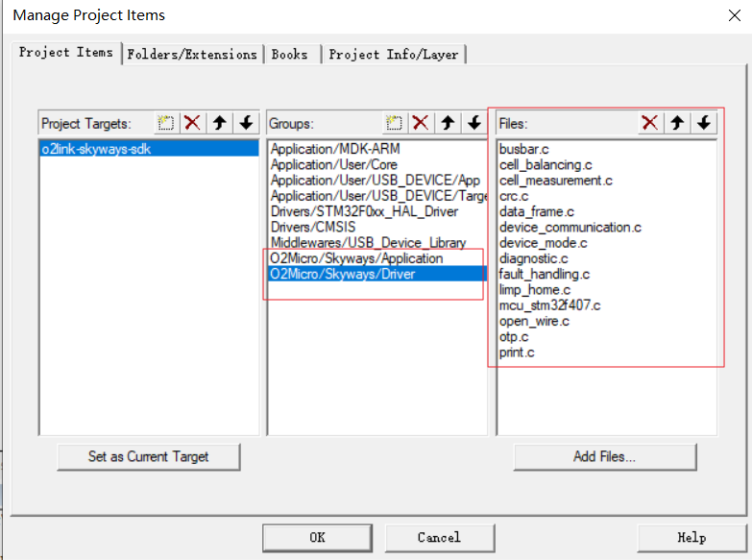
Task: Click the Add Files... button
Action: click(605, 457)
